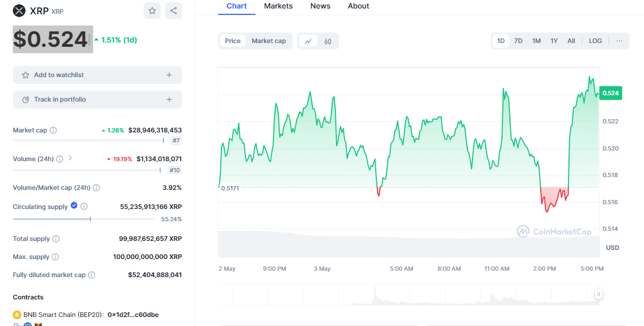Click the Volume (24h) info icon
This screenshot has height=326, width=644.
[x=60, y=159]
